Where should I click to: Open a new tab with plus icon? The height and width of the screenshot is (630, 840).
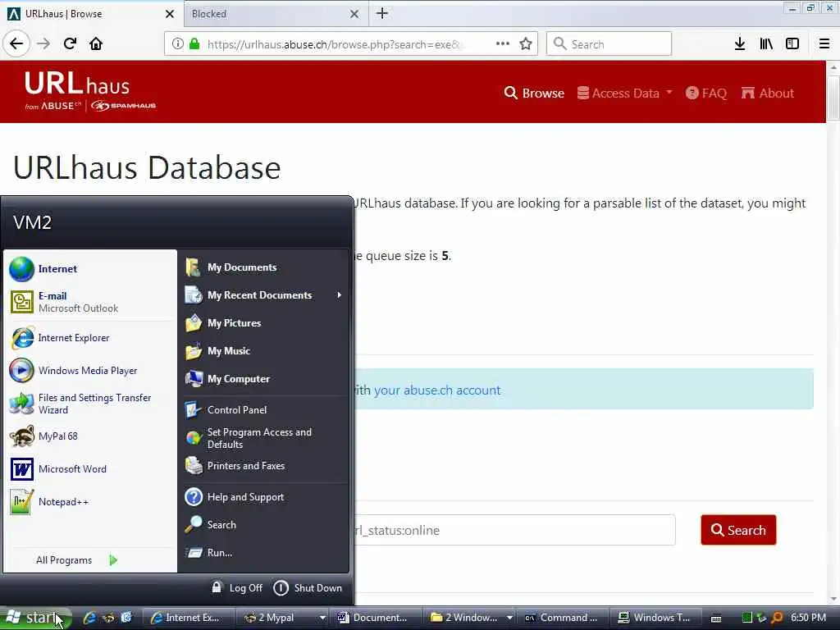coord(382,13)
